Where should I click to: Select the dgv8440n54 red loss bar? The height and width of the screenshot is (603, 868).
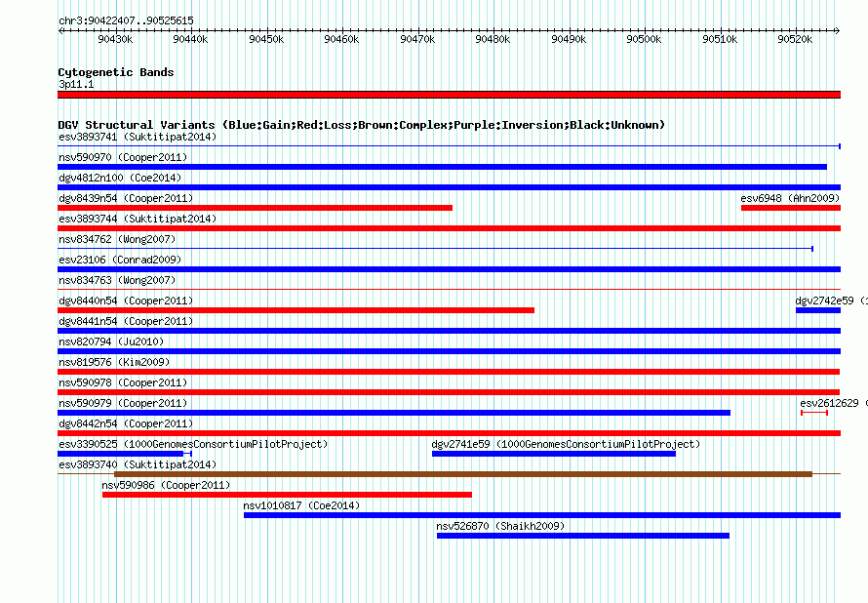click(x=296, y=310)
